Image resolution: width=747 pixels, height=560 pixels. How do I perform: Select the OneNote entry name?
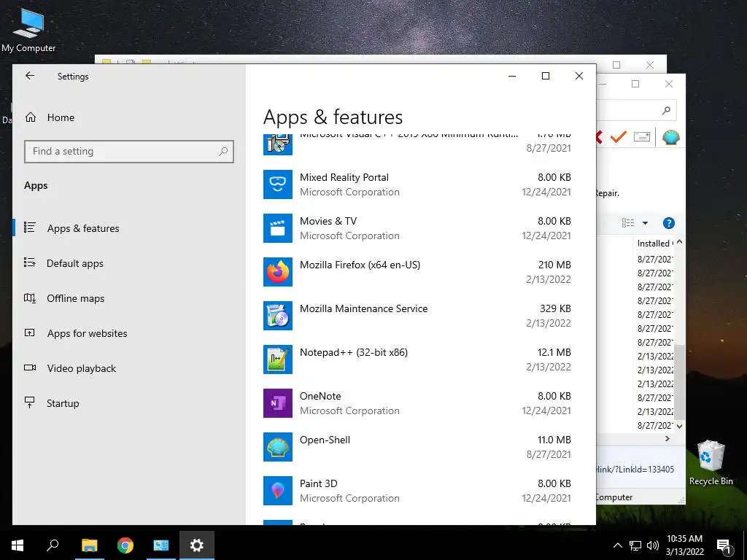click(x=320, y=396)
